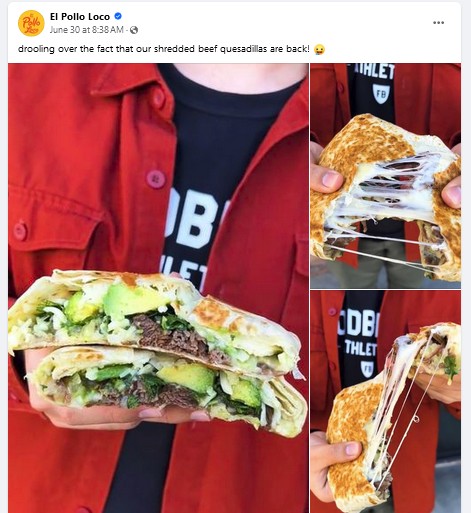Screen dimensions: 471x513
Task: Open the bottom-right vertical cheese stretch photo
Action: 386,402
